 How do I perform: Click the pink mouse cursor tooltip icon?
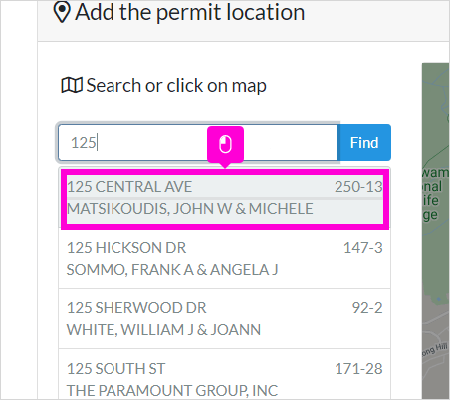point(225,144)
